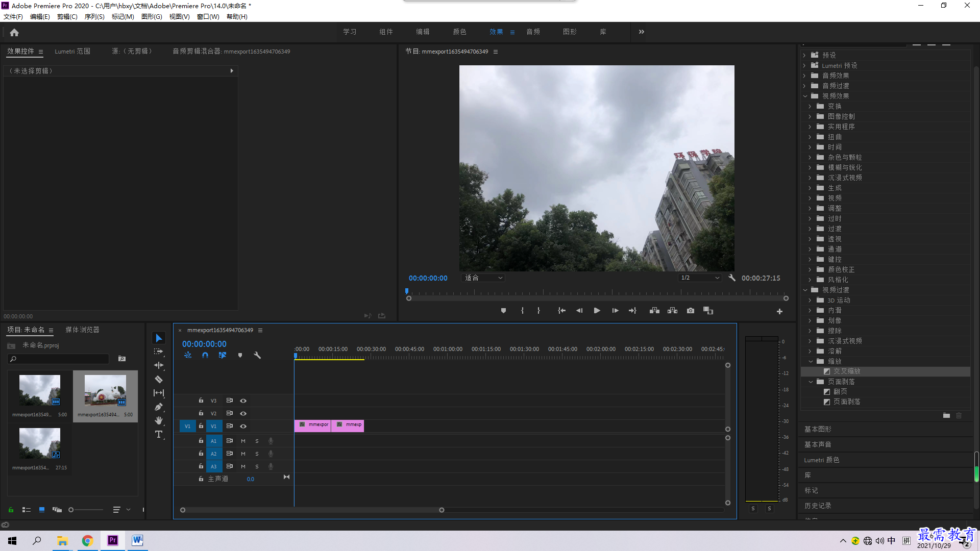The height and width of the screenshot is (551, 980).
Task: Open the 文件(F) menu
Action: point(13,17)
